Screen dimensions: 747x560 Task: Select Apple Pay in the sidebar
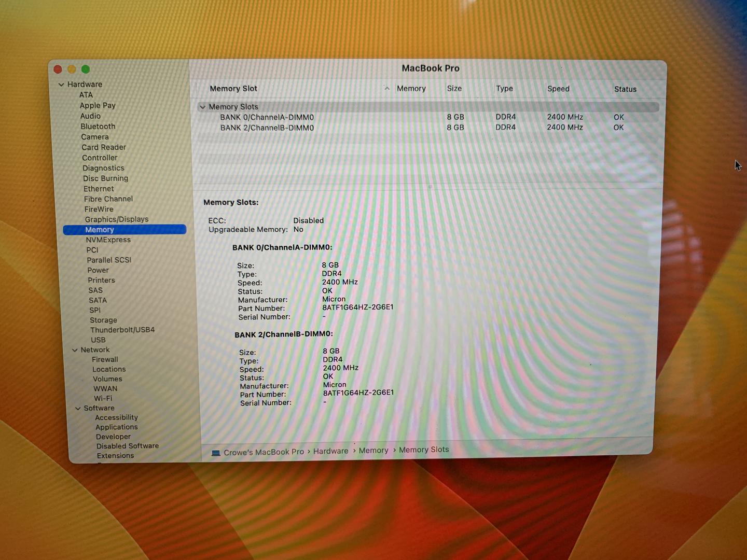pos(98,105)
